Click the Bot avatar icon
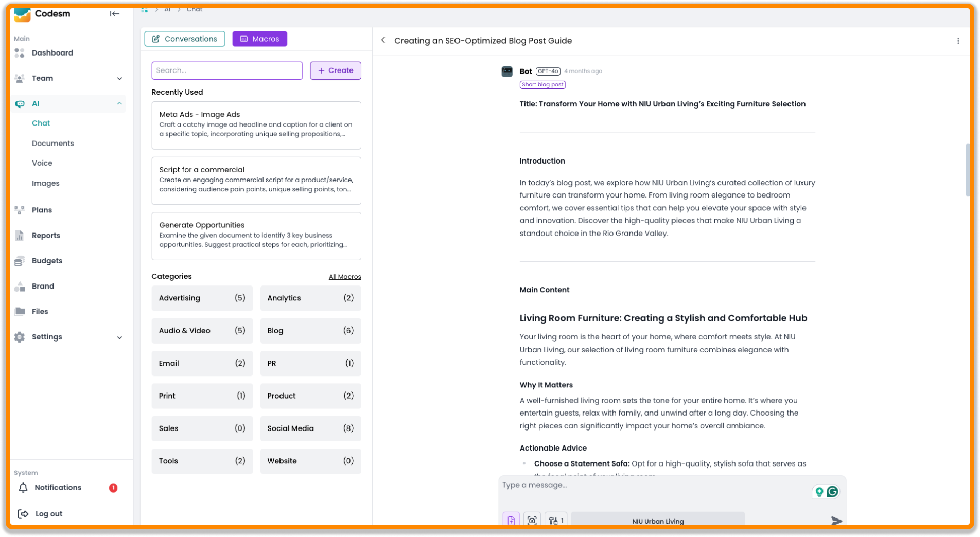The image size is (980, 537). coord(507,71)
